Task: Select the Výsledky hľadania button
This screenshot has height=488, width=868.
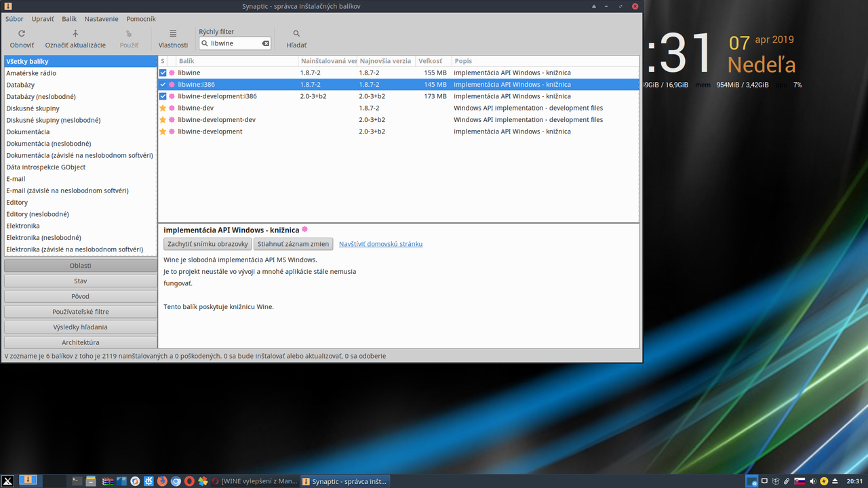Action: pyautogui.click(x=81, y=327)
